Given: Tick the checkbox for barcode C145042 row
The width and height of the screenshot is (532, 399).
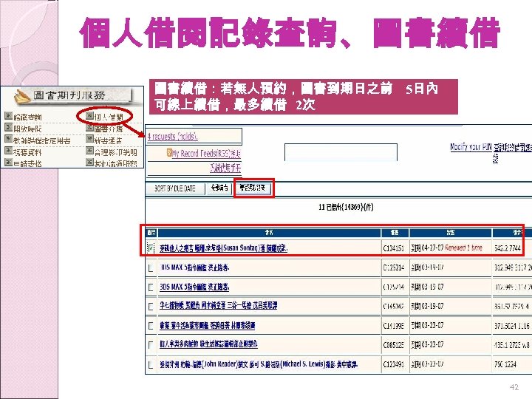Looking at the screenshot, I should 151,307.
